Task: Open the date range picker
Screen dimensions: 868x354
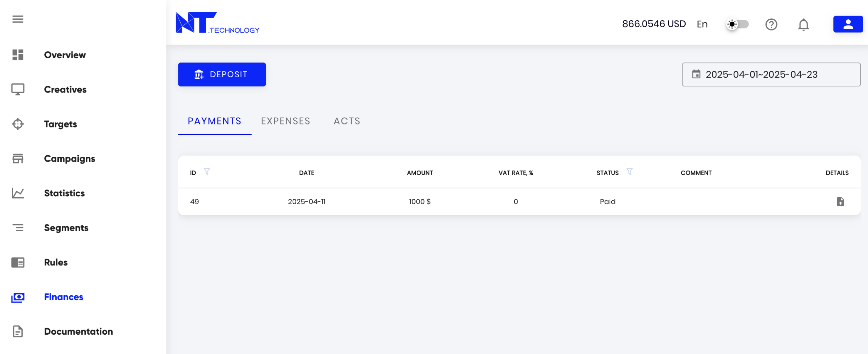Action: (771, 75)
